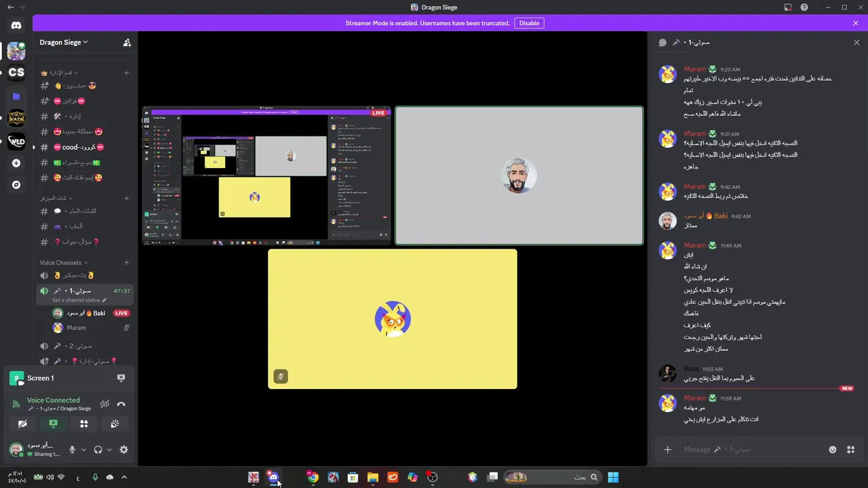Create channel in Voice Channels category
868x488 pixels.
click(x=126, y=262)
